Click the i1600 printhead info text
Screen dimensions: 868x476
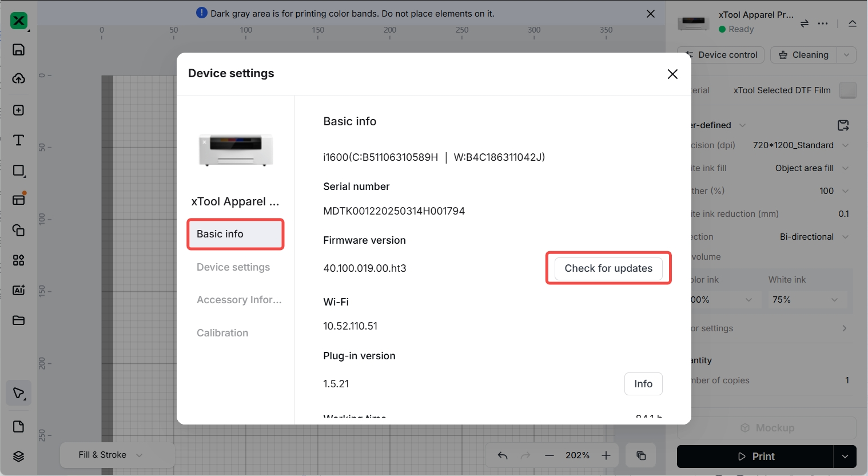(x=434, y=157)
